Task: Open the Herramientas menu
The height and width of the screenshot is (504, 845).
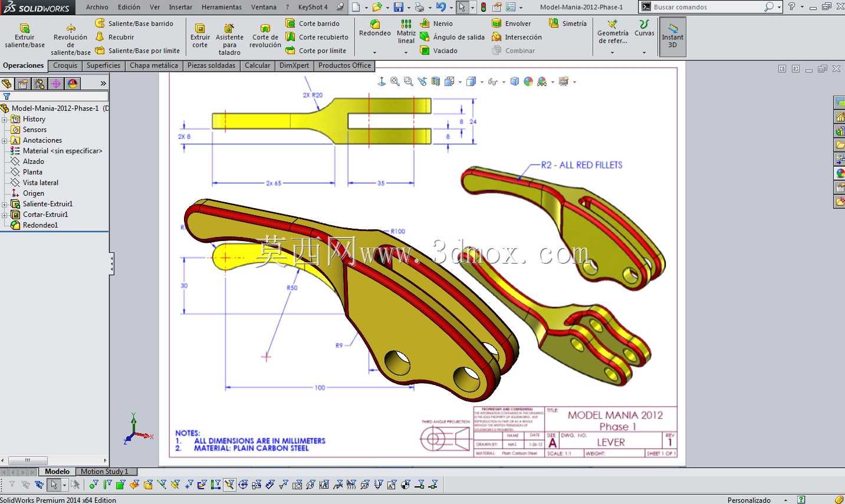Action: coord(222,7)
